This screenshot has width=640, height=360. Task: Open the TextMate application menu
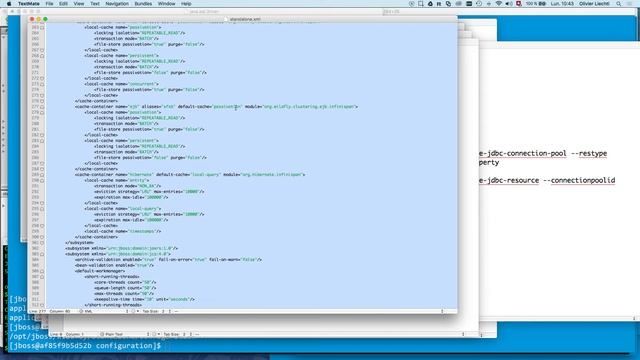click(x=29, y=4)
